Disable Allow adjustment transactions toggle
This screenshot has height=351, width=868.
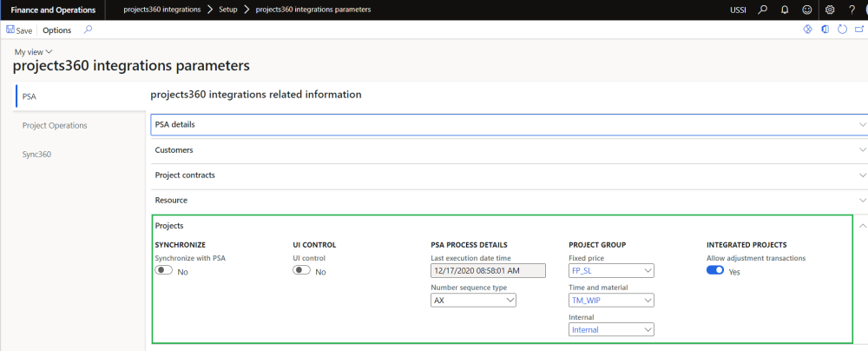tap(715, 271)
